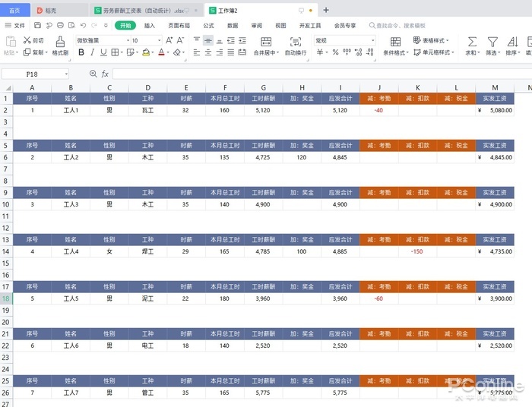
Task: Toggle center horizontal alignment
Action: 208,52
